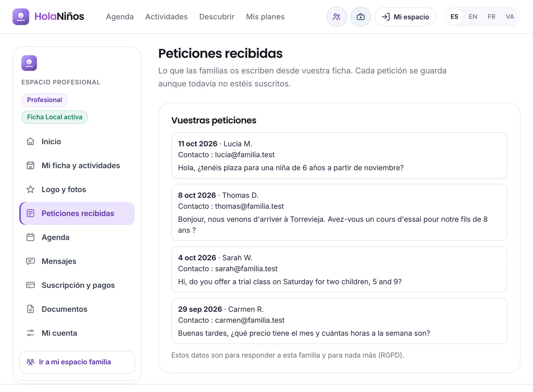Open the 8 oct 2026 Thomas D. request
This screenshot has height=392, width=533.
tap(339, 212)
